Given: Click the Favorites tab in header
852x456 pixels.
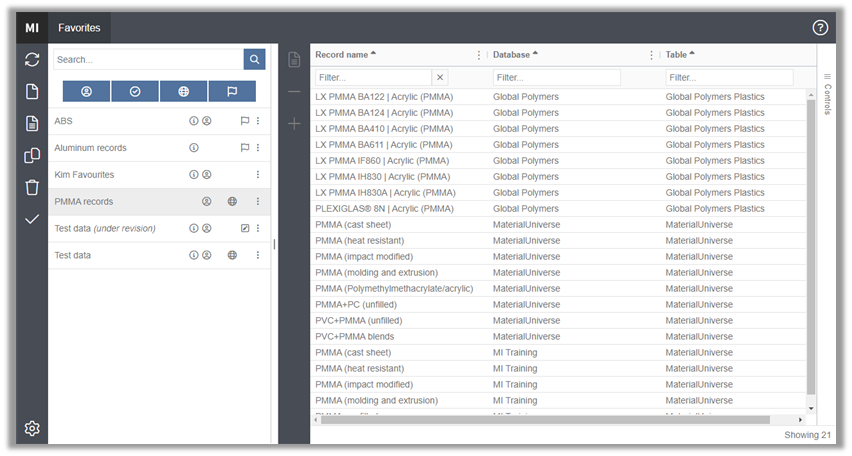Looking at the screenshot, I should click(x=79, y=28).
